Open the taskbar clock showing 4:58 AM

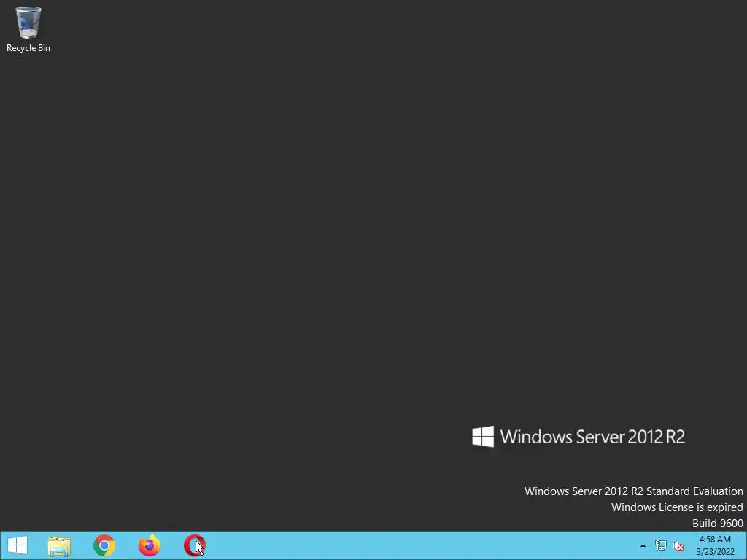pyautogui.click(x=715, y=545)
